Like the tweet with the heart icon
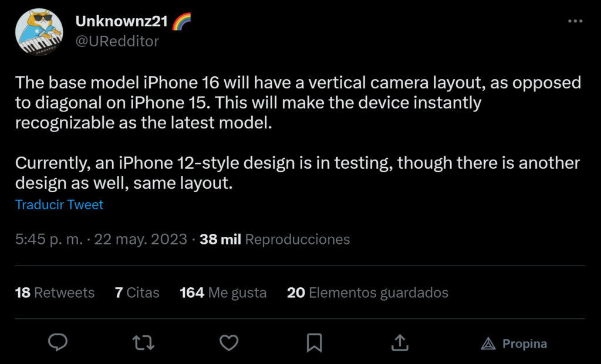601x364 pixels. pyautogui.click(x=229, y=342)
